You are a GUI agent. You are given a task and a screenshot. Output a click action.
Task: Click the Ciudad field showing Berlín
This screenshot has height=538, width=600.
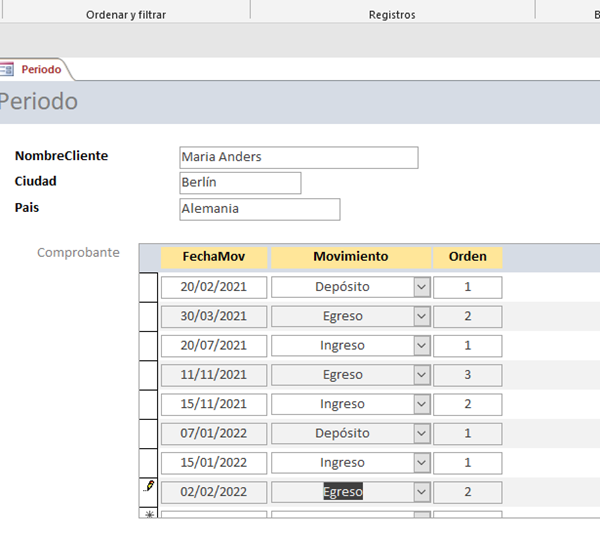239,183
